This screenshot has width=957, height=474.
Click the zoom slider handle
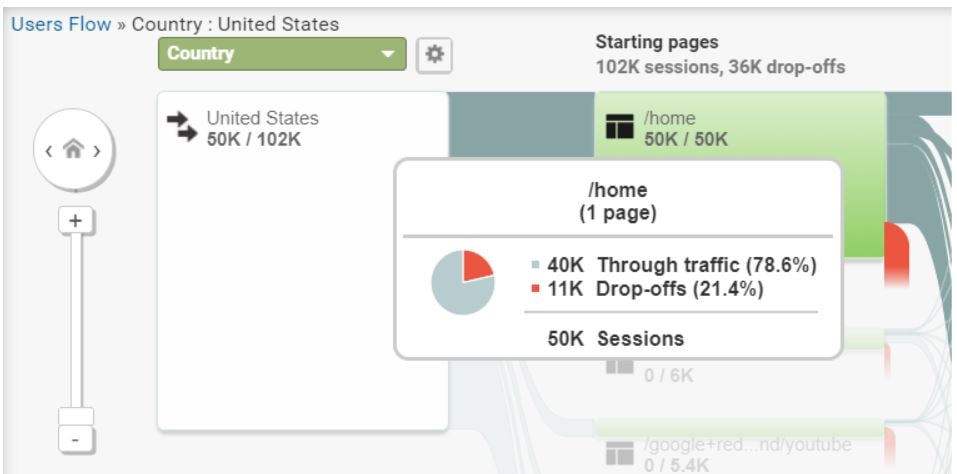click(x=76, y=416)
